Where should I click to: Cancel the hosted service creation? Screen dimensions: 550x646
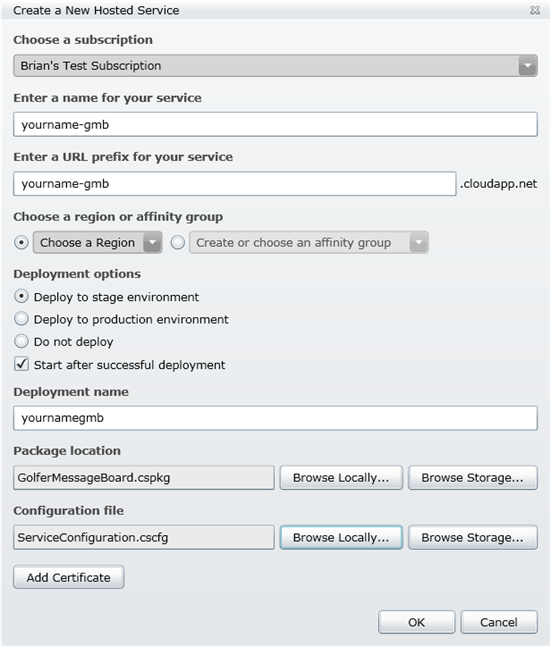(x=499, y=622)
